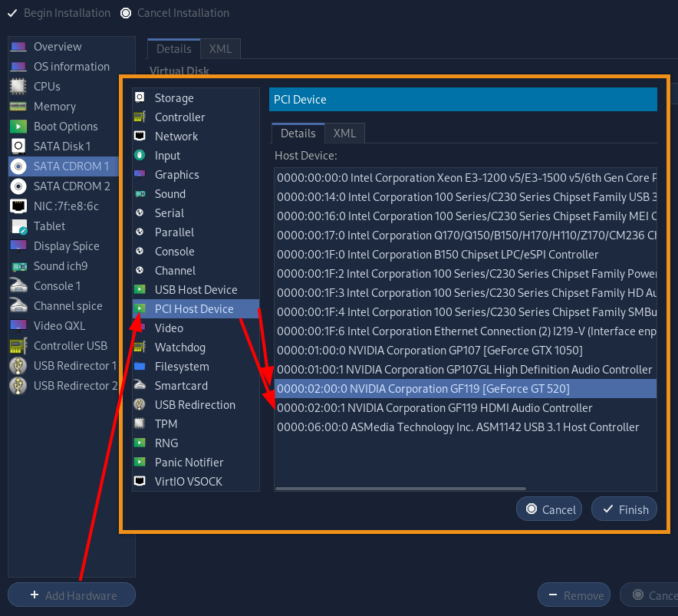
Task: Open the Details tab in the background window
Action: [174, 48]
